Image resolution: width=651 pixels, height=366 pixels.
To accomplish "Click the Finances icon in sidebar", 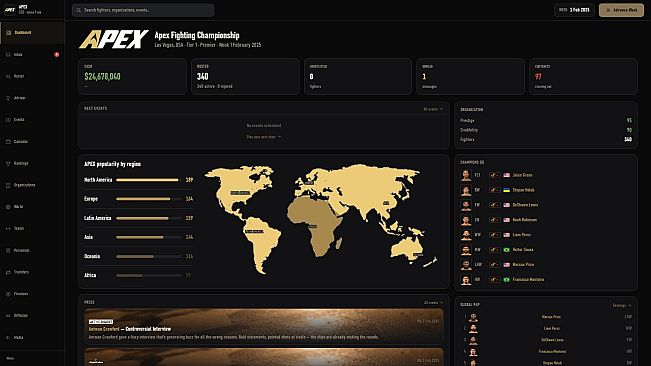I will click(8, 294).
